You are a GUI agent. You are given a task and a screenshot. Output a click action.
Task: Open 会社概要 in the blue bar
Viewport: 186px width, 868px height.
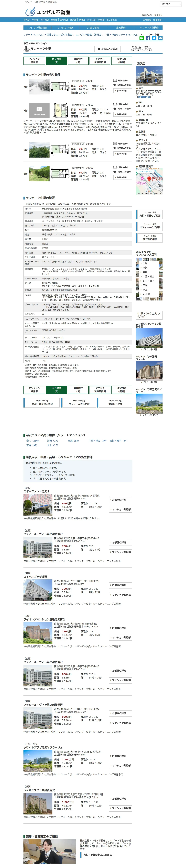[x=157, y=20]
